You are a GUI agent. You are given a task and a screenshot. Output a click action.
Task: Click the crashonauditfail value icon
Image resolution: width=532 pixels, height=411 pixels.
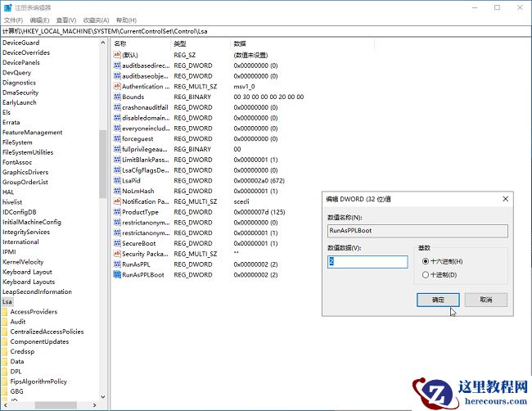point(117,107)
